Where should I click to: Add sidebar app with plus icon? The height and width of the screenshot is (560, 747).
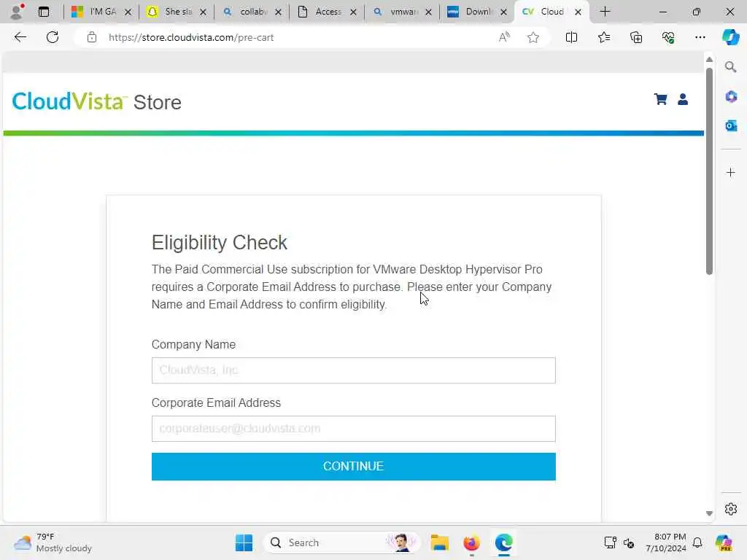coord(730,172)
